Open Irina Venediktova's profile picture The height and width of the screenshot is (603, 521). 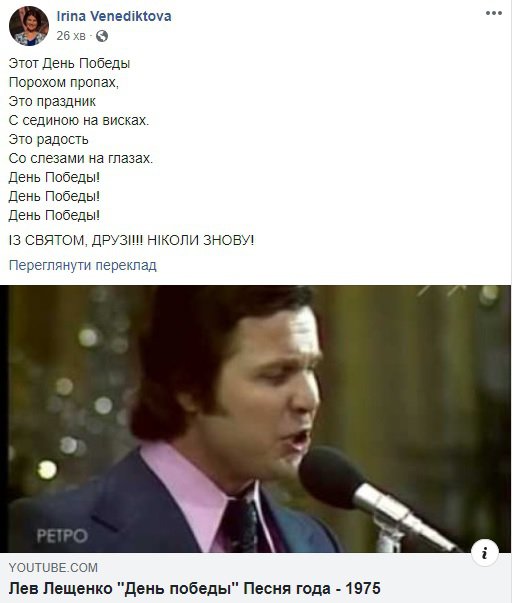point(29,26)
